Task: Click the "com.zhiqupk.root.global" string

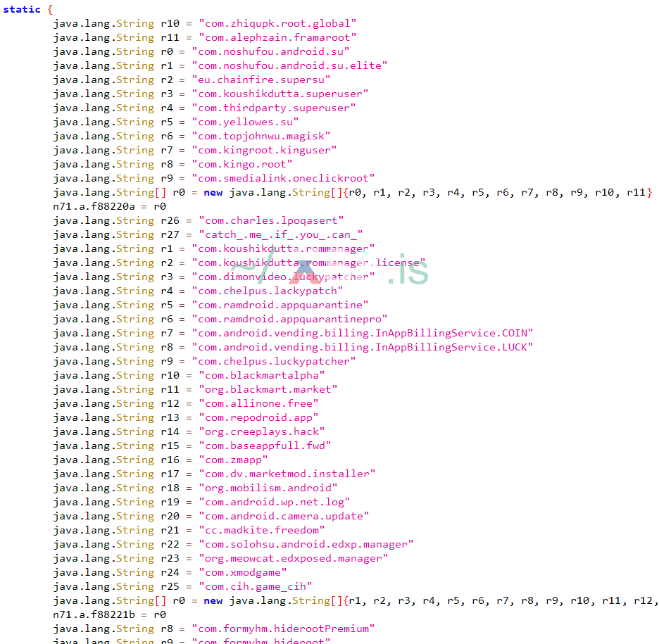Action: tap(277, 23)
